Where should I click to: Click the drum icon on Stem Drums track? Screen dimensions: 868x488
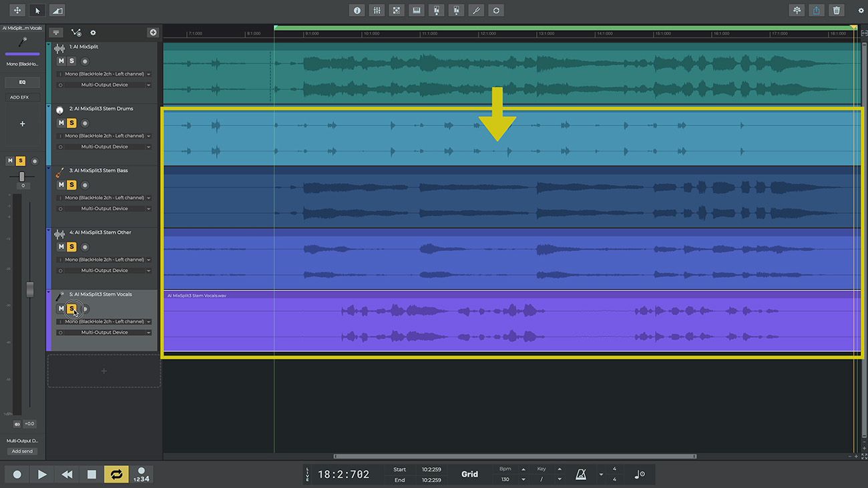click(x=59, y=110)
